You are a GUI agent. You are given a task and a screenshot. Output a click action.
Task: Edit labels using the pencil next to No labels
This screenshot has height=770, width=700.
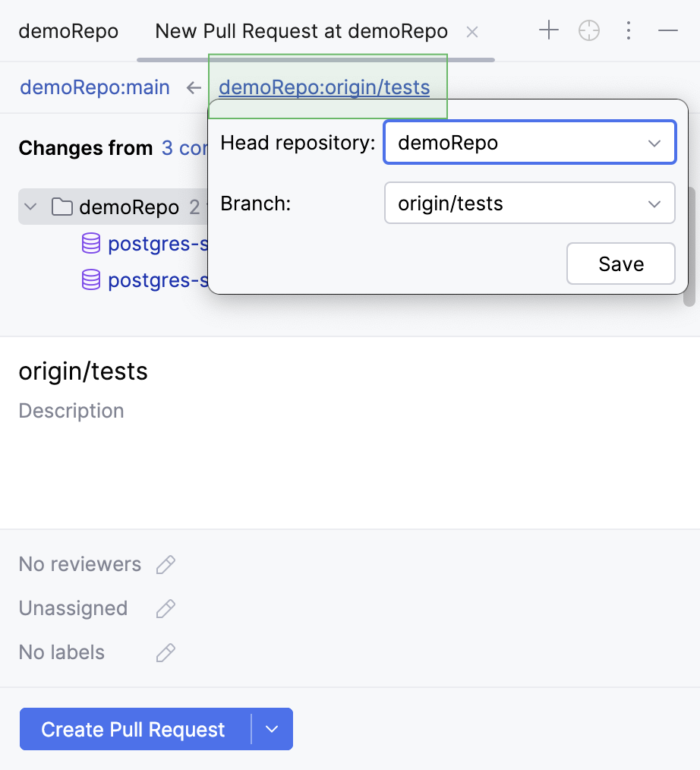[166, 652]
